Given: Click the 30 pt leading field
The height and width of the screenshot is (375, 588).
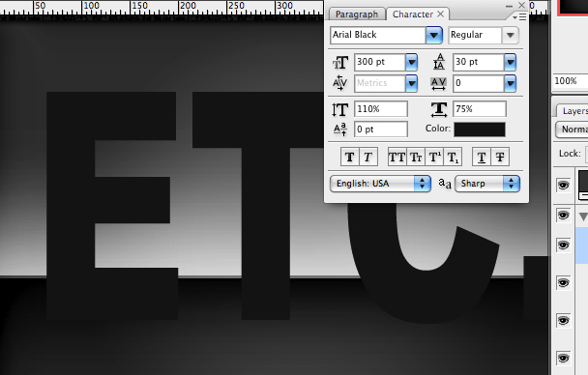Looking at the screenshot, I should pyautogui.click(x=479, y=62).
